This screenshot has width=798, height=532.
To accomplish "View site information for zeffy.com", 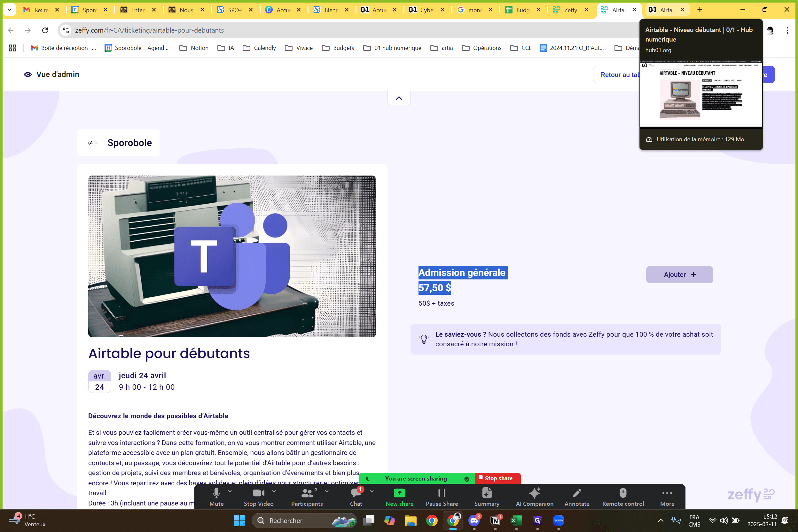I will 66,30.
